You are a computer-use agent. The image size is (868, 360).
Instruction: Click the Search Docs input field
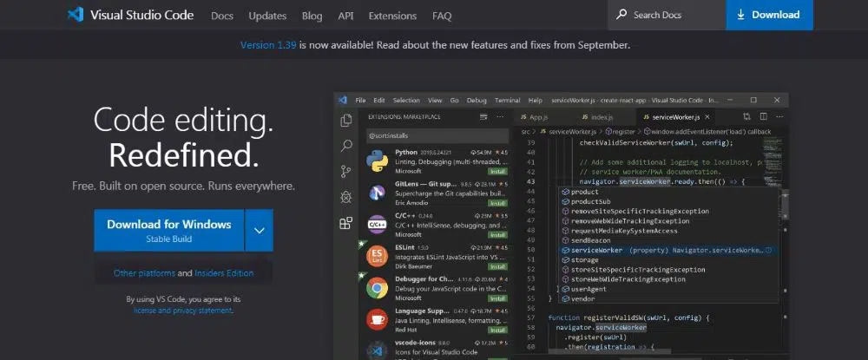click(x=674, y=15)
